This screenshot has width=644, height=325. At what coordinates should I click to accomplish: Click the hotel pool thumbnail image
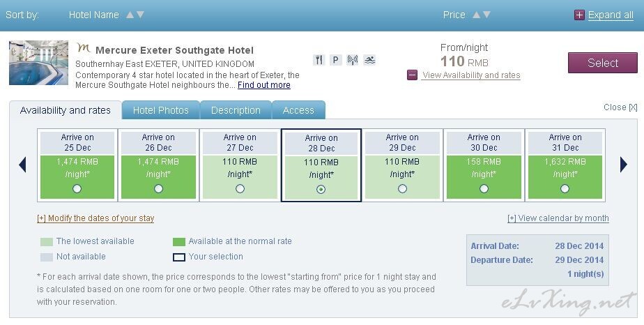click(x=38, y=63)
